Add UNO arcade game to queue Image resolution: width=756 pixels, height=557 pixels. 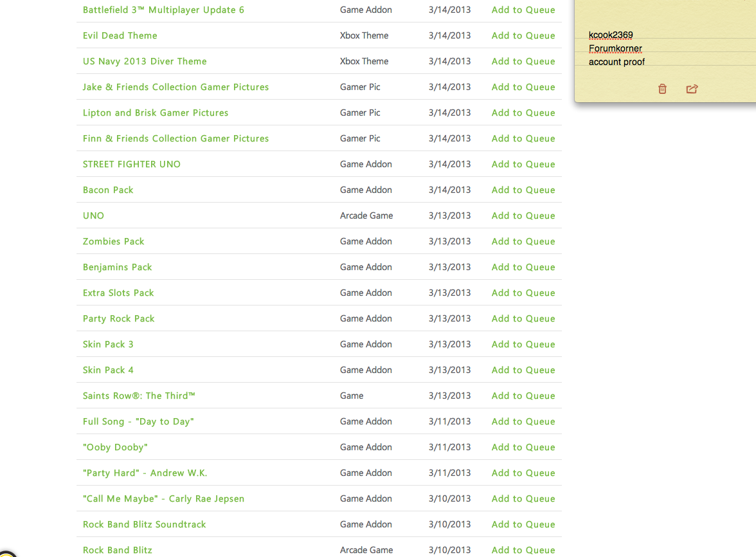[523, 215]
